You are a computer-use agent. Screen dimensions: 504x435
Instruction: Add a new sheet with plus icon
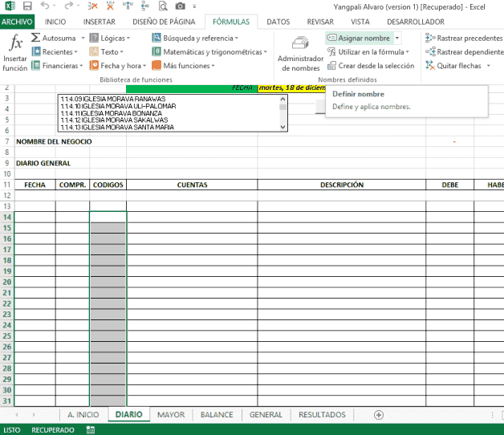pos(379,415)
